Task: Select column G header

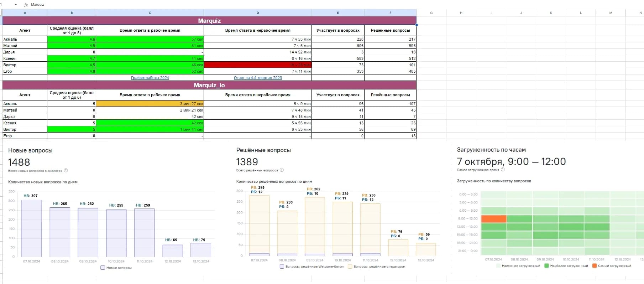Action: [x=431, y=13]
